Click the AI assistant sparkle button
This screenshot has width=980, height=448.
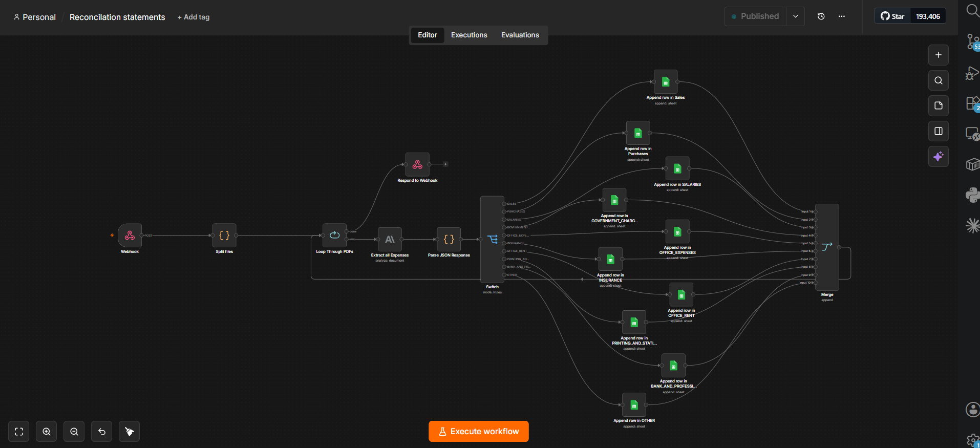tap(939, 157)
